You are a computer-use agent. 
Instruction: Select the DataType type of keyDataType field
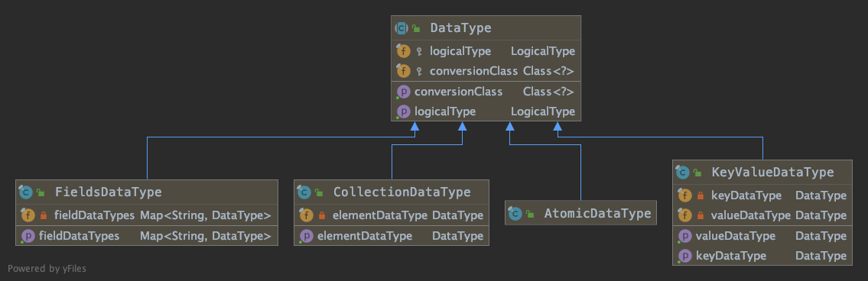coord(821,195)
